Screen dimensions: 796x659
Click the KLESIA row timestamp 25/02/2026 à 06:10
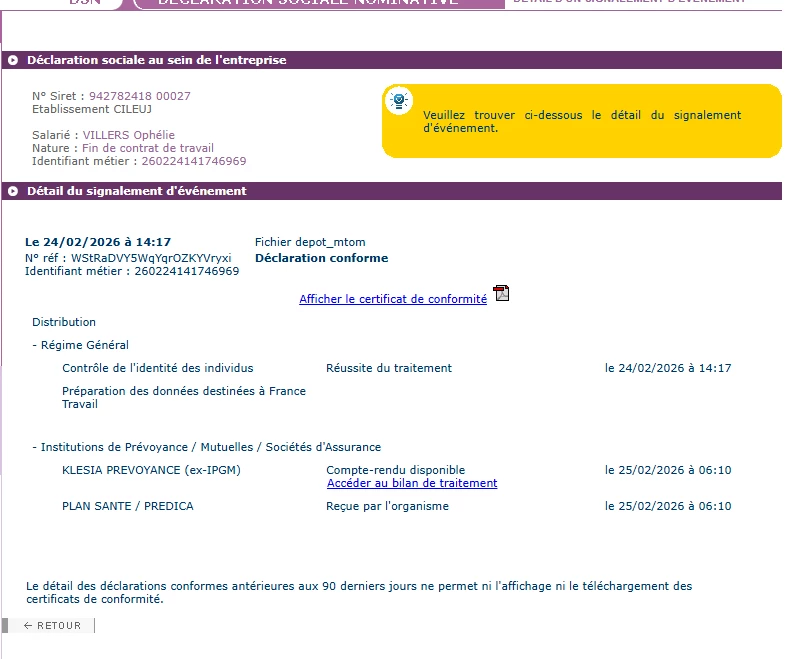pos(668,470)
